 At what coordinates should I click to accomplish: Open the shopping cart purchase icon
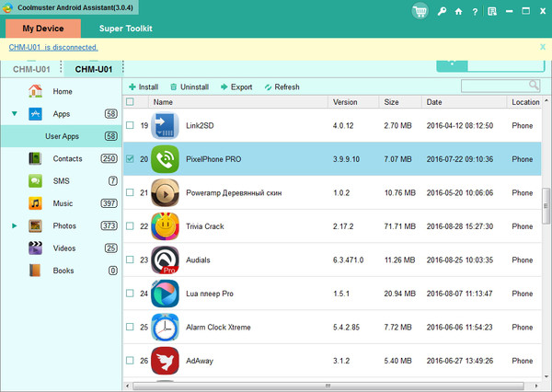click(x=421, y=10)
